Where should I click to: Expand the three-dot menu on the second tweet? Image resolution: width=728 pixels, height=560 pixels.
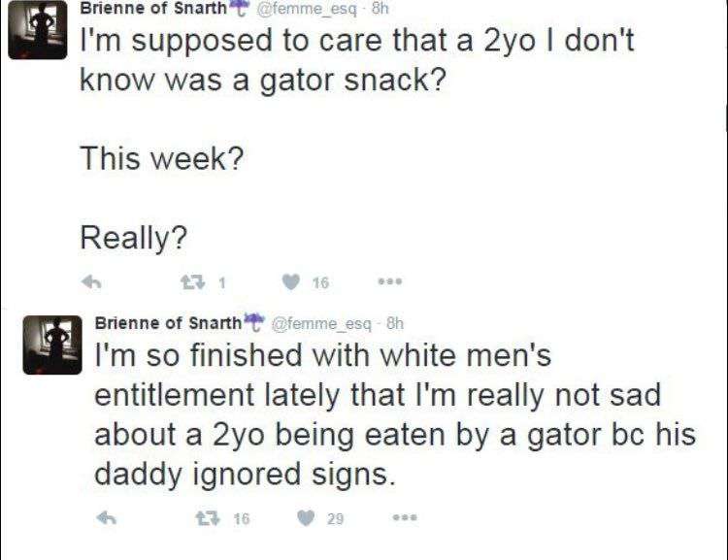click(407, 519)
